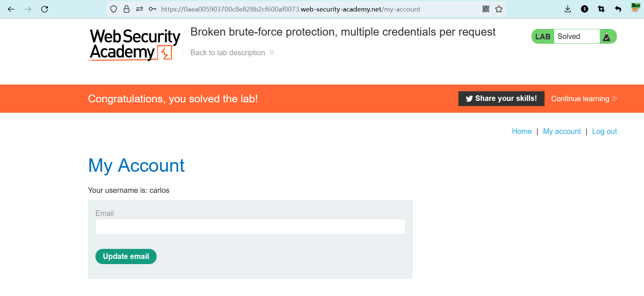644x296 pixels.
Task: Click the saved password key icon
Action: coord(152,9)
